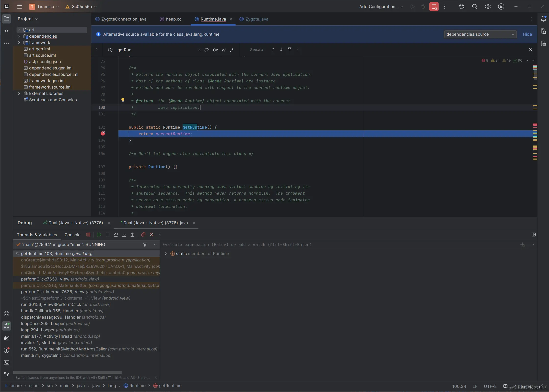Open the Debug tool window sidebar icon

[x=7, y=326]
